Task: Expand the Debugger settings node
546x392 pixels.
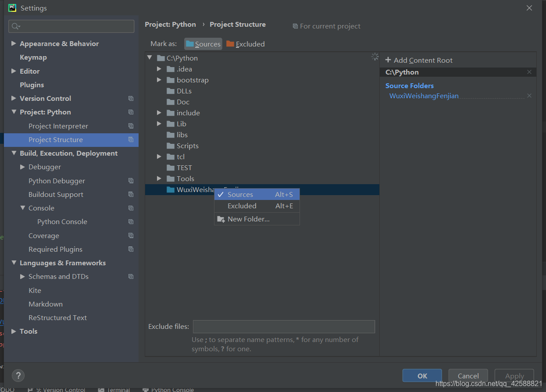Action: point(22,167)
